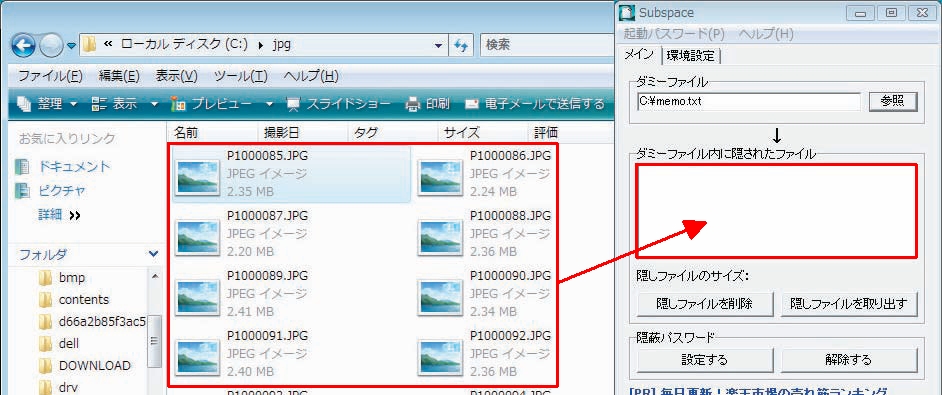Image resolution: width=942 pixels, height=395 pixels.
Task: Select the contents folder in tree
Action: pos(74,299)
